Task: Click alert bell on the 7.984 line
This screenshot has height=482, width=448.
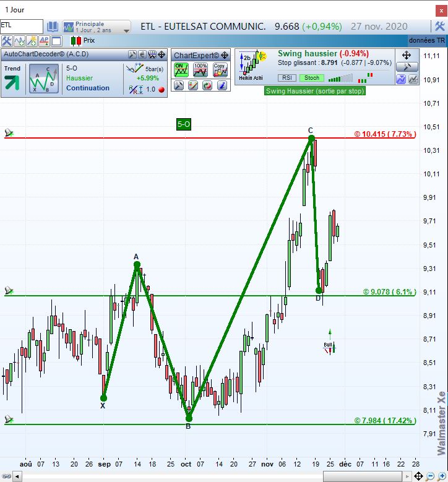Action: pos(9,420)
